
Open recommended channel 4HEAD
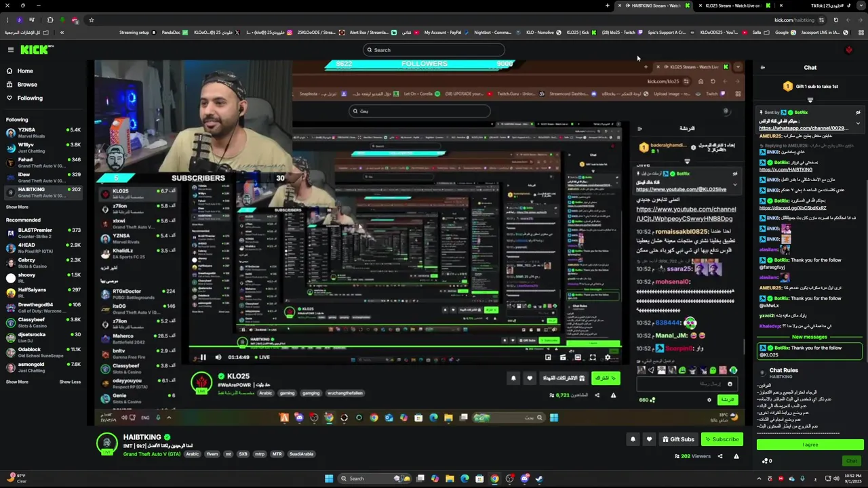pyautogui.click(x=43, y=247)
